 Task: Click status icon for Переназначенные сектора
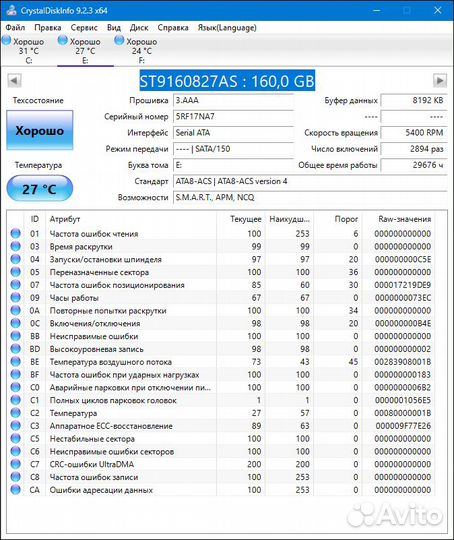tap(16, 272)
